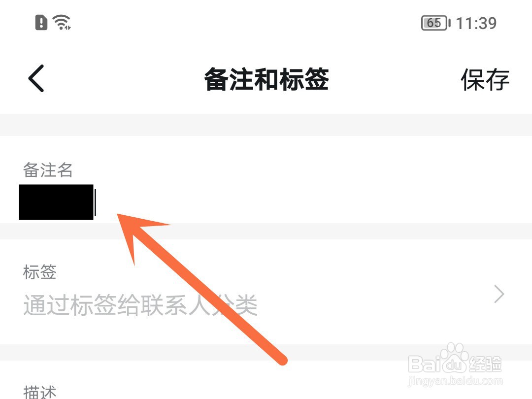
Task: Place cursor at the text caret after remark name
Action: click(96, 202)
